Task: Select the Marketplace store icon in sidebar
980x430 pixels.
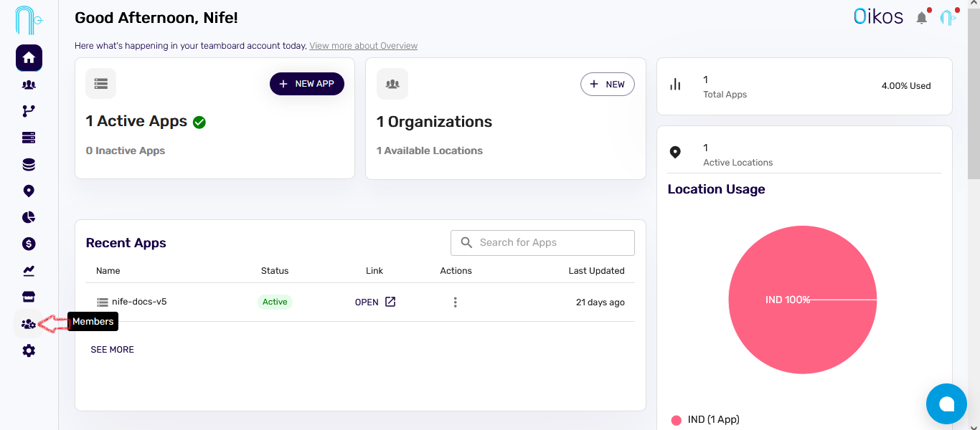Action: [x=29, y=297]
